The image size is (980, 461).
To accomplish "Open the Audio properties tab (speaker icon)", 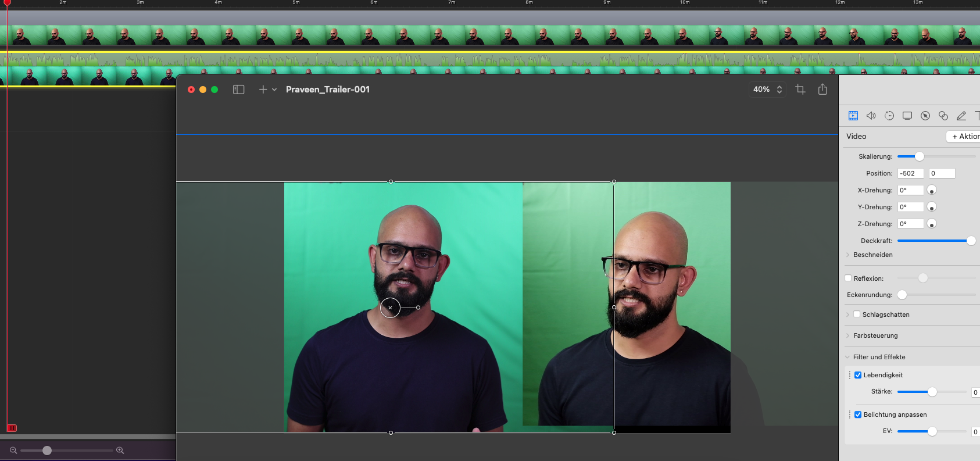I will 871,116.
